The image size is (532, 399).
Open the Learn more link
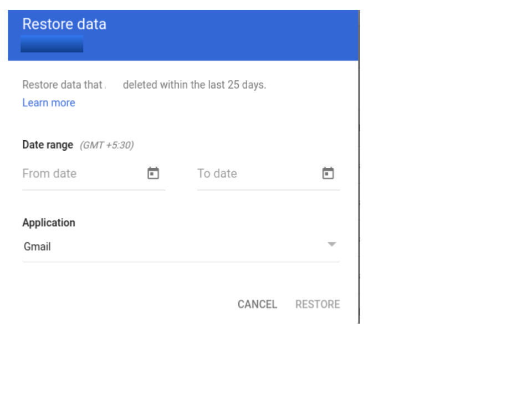pyautogui.click(x=49, y=103)
